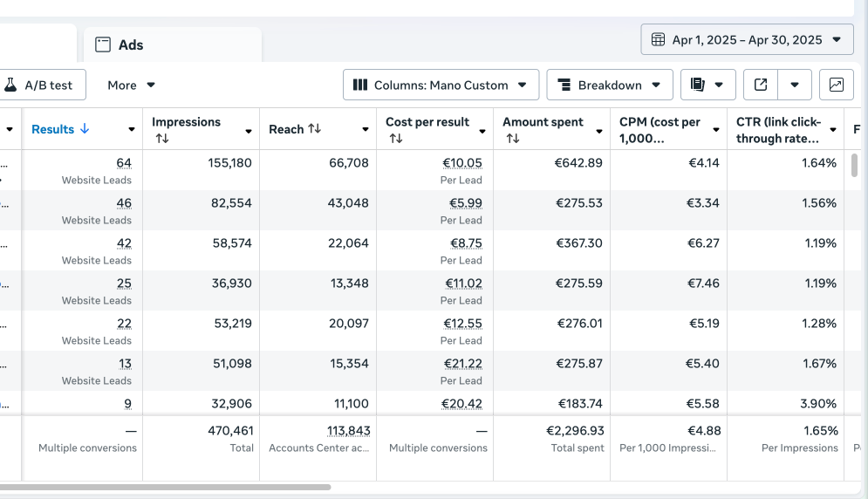Expand the Breakdown dropdown

(x=609, y=85)
